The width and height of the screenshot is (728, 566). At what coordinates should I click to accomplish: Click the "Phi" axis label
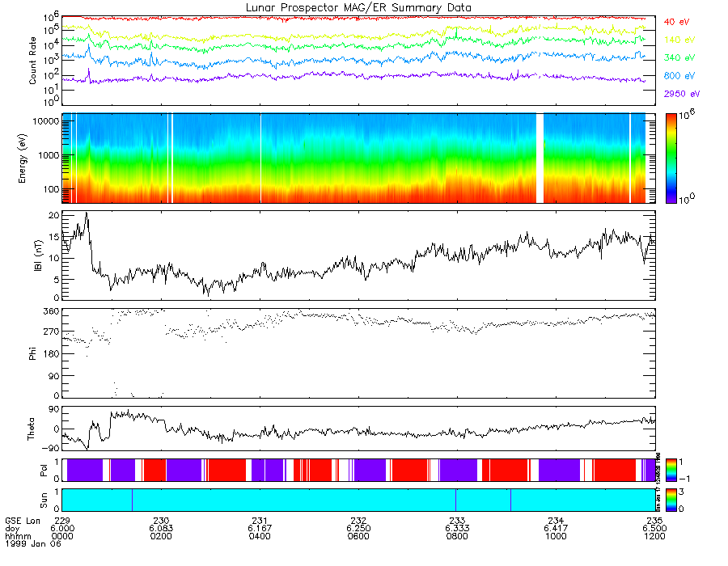coord(32,353)
